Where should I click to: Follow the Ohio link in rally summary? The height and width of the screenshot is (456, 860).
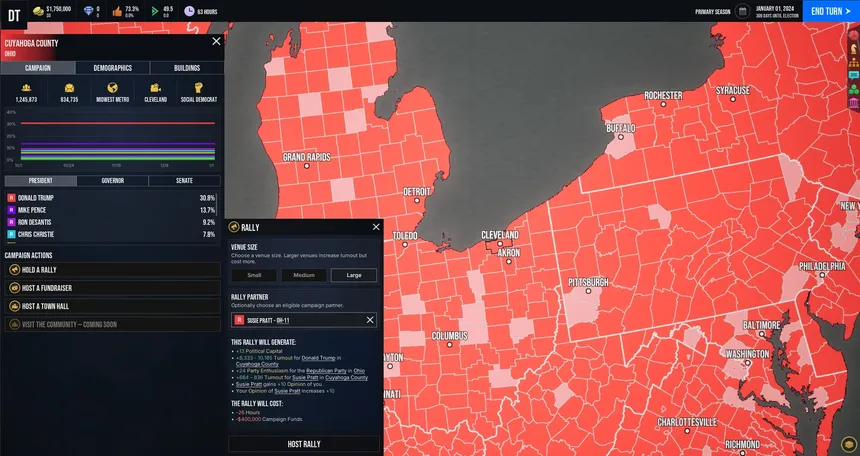pos(359,371)
